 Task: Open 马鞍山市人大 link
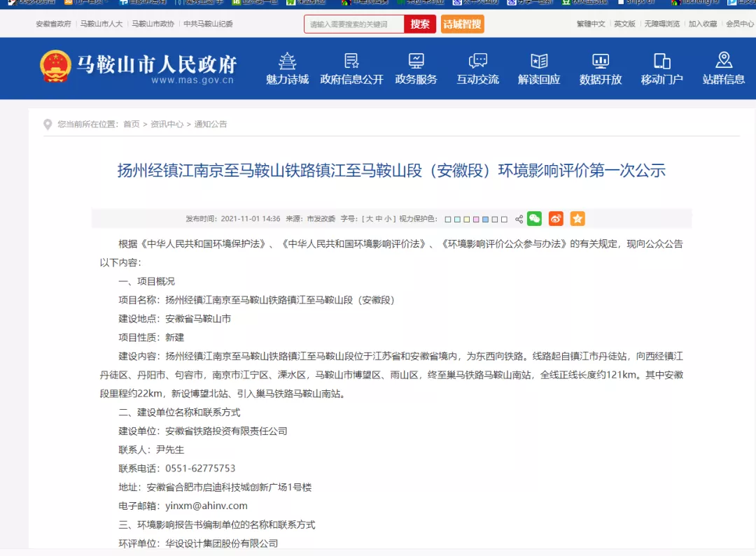pyautogui.click(x=101, y=24)
